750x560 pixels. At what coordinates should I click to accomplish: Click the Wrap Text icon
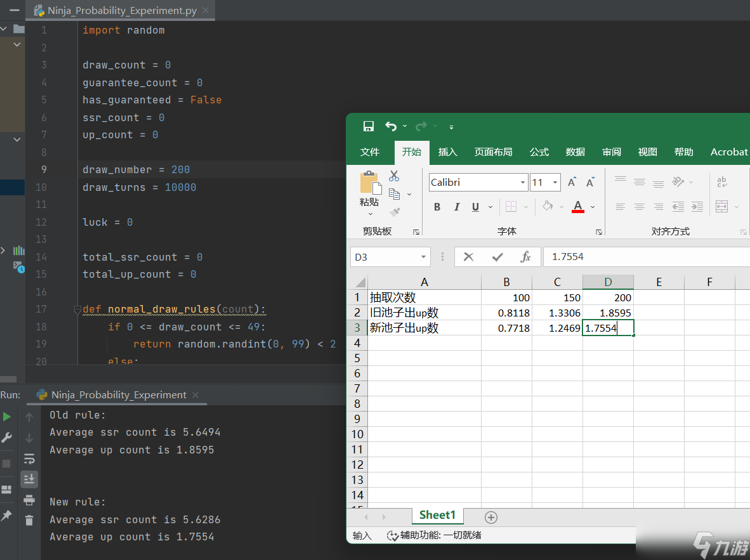pos(722,182)
